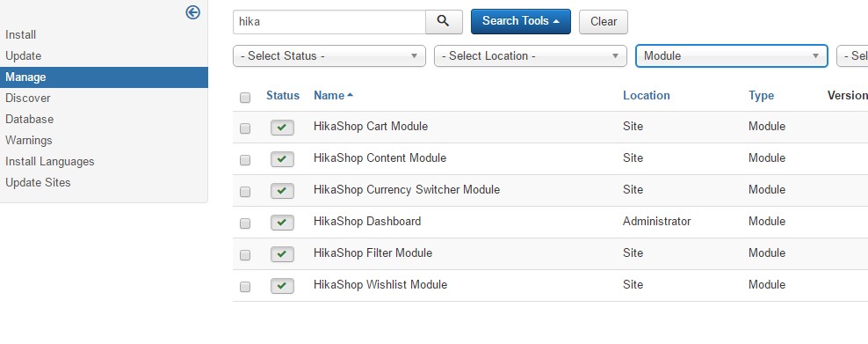Disable HikaShop Dashboard using its status icon
The image size is (868, 344).
coord(282,223)
